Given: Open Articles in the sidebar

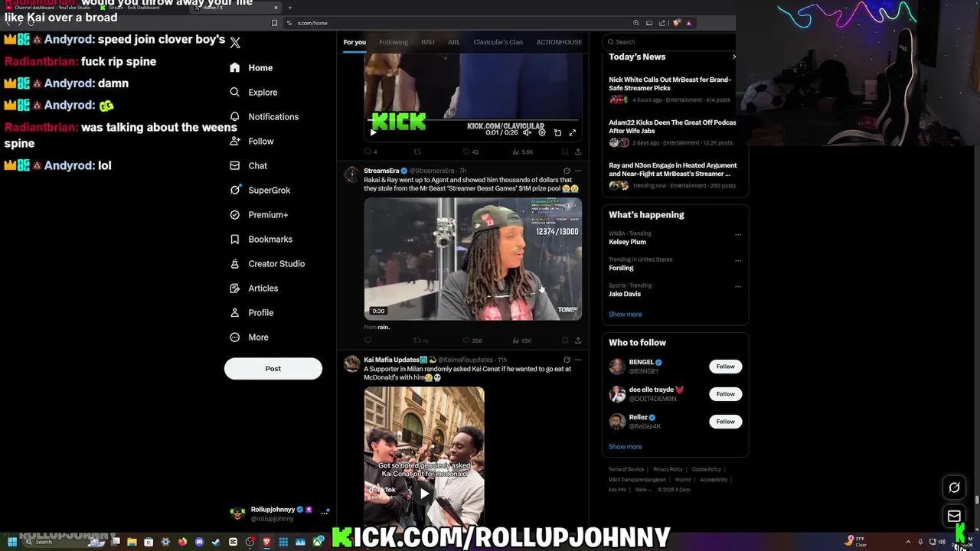Looking at the screenshot, I should [253, 288].
